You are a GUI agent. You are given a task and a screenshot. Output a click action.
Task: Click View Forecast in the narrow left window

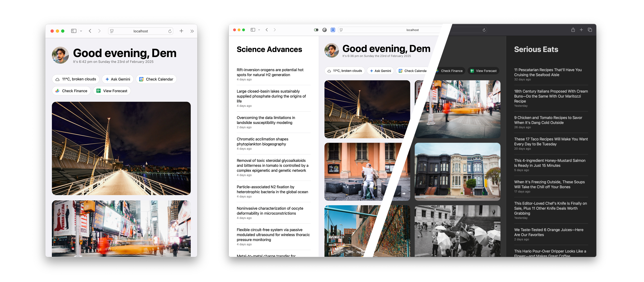point(112,91)
